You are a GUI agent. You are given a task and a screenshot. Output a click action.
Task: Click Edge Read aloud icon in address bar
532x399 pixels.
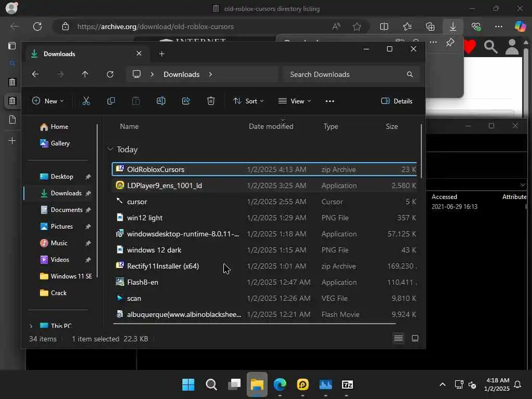[x=336, y=26]
